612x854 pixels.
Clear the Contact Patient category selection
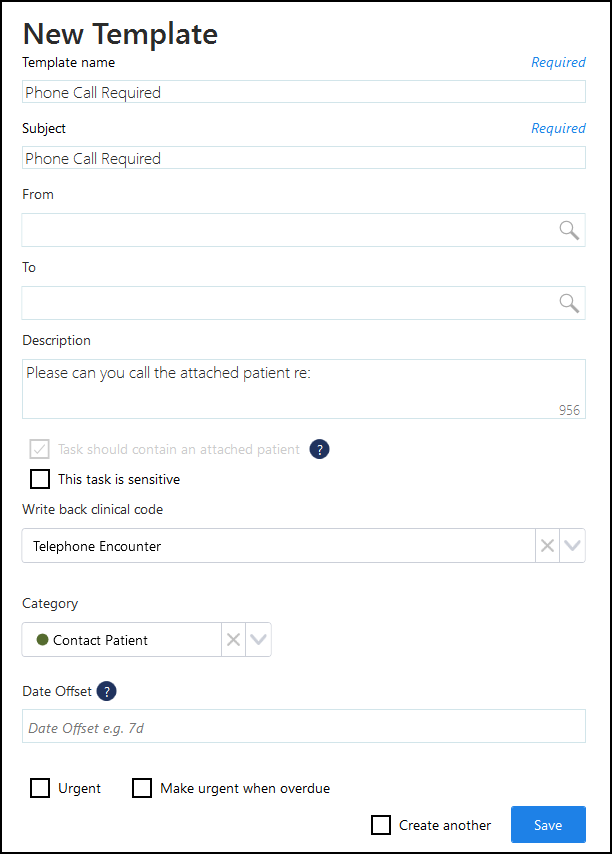point(234,639)
